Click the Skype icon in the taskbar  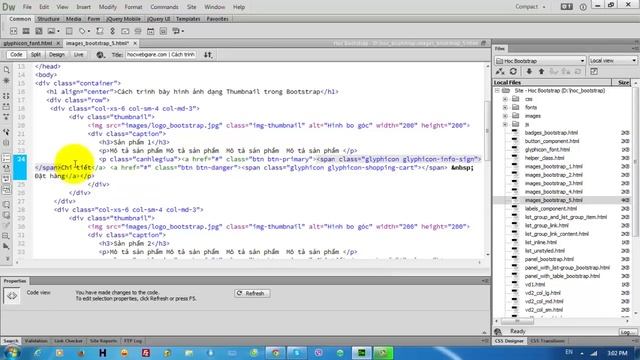pyautogui.click(x=297, y=353)
